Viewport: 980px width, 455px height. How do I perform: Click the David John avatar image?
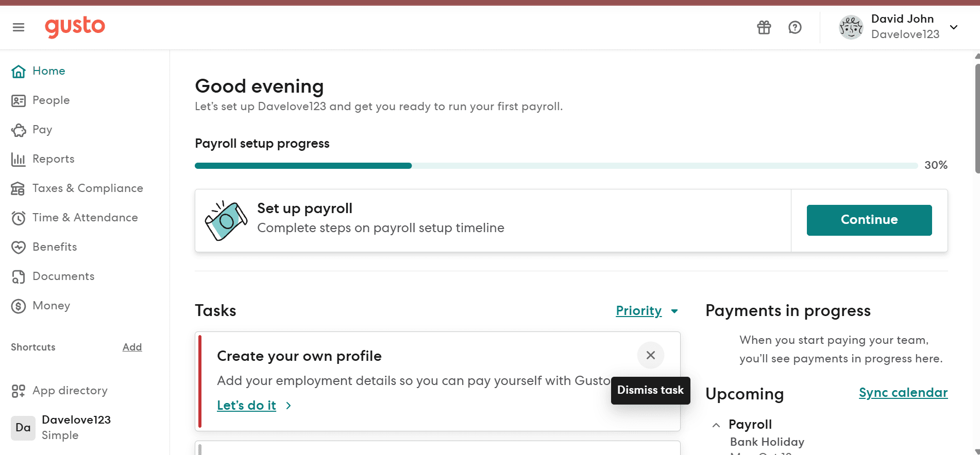[x=851, y=27]
